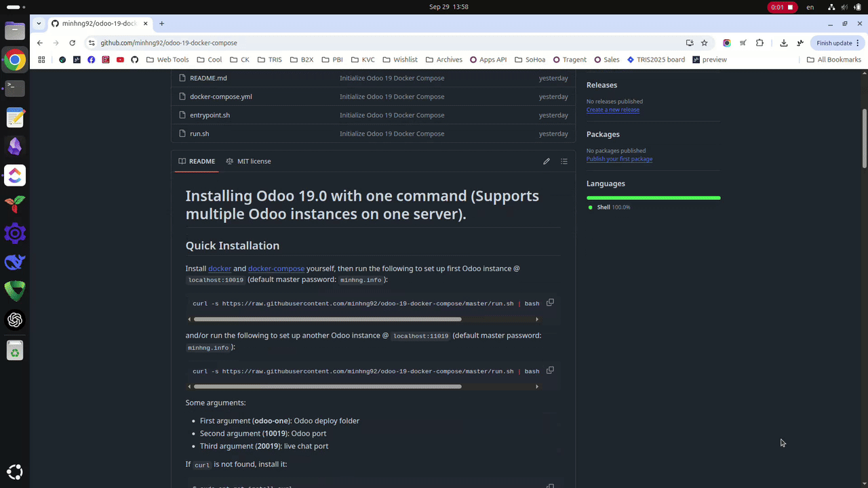Open the Chrome extensions puzzle icon
Image resolution: width=868 pixels, height=488 pixels.
pos(759,42)
